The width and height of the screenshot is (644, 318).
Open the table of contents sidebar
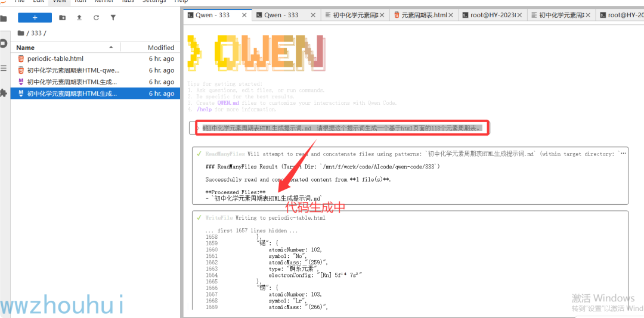[4, 68]
